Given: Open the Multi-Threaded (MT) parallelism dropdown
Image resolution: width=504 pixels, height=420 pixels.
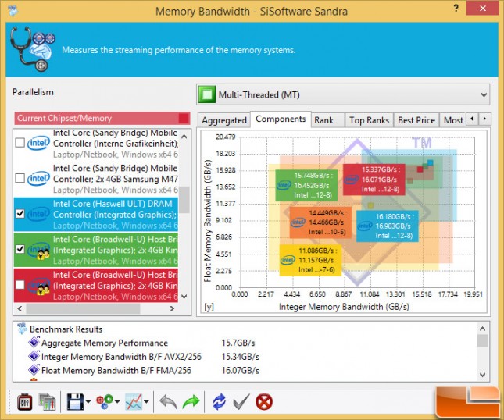Looking at the screenshot, I should pyautogui.click(x=343, y=94).
